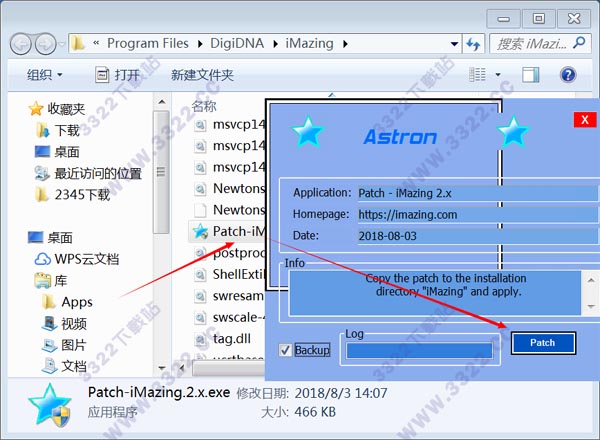The width and height of the screenshot is (600, 440).
Task: Open the address bar history dropdown
Action: [x=454, y=44]
